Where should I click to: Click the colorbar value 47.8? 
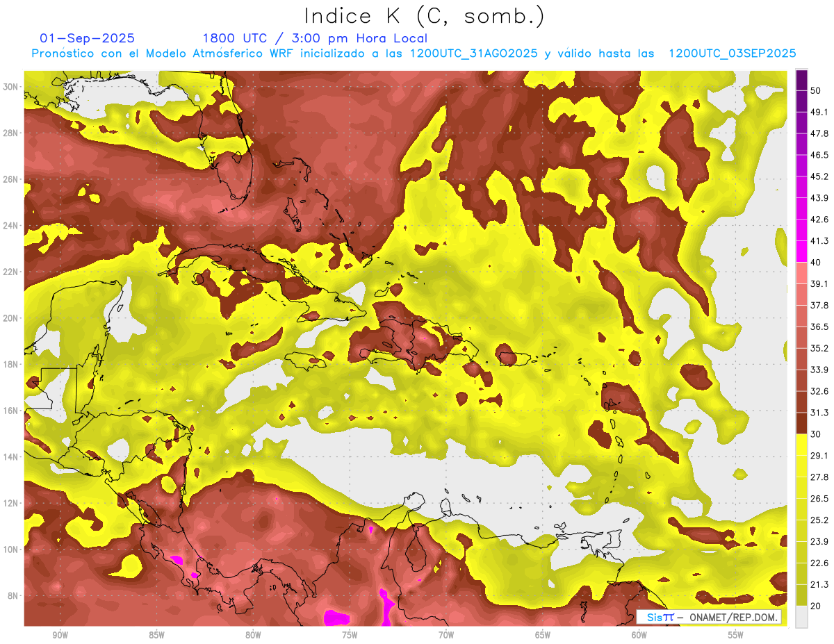pyautogui.click(x=819, y=133)
